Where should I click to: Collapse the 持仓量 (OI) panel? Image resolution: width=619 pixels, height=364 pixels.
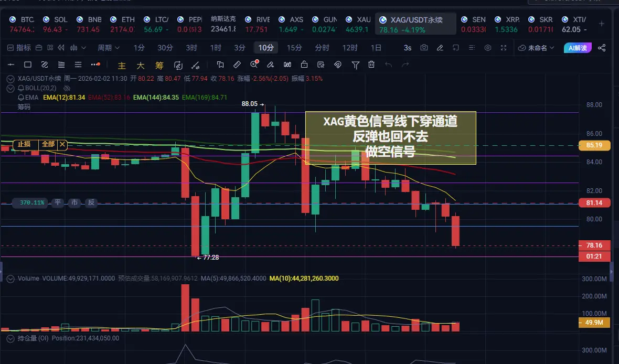(x=10, y=339)
